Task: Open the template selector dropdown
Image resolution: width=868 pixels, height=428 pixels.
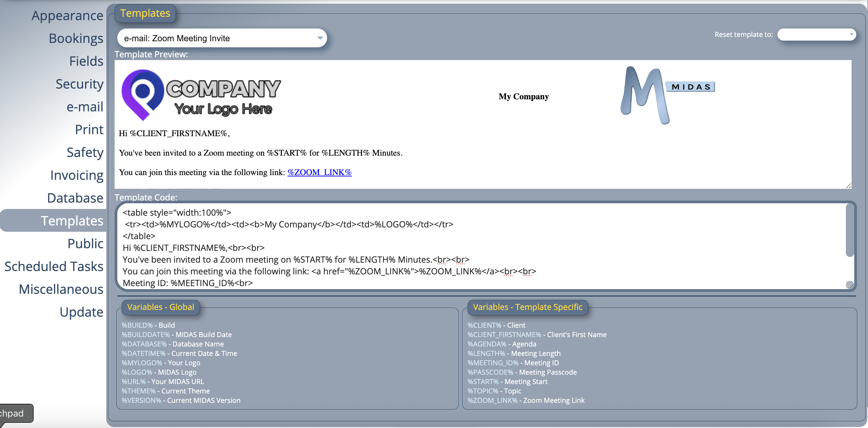Action: [x=222, y=38]
